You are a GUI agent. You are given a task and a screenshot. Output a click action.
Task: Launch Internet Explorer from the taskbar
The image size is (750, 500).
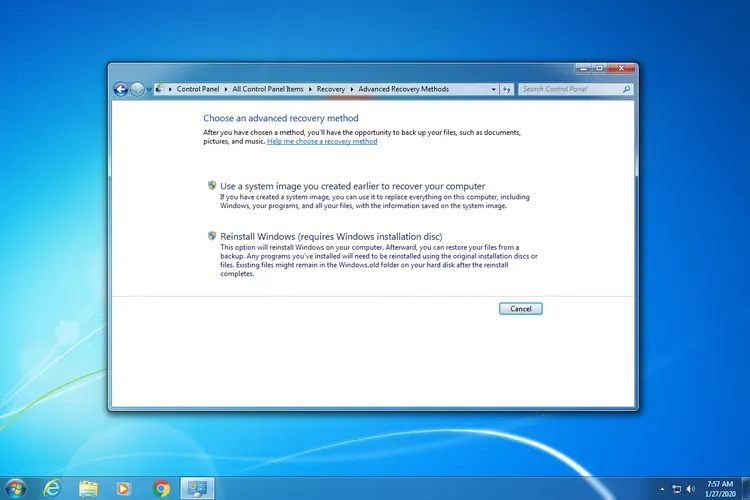tap(52, 488)
